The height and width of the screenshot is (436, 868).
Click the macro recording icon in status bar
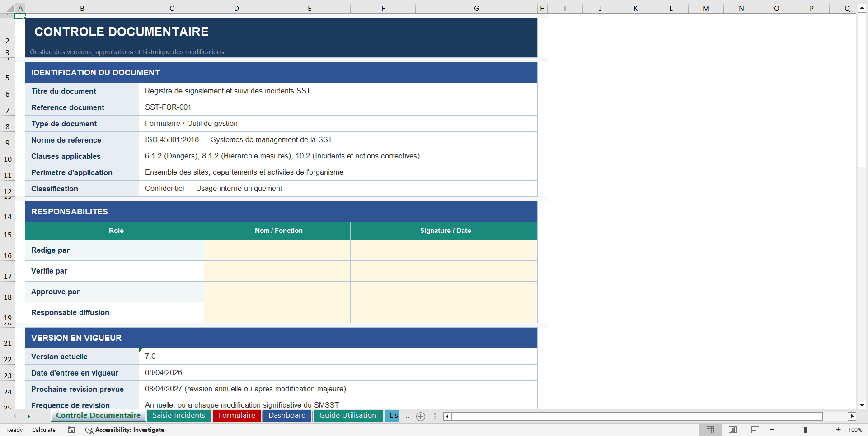tap(71, 430)
